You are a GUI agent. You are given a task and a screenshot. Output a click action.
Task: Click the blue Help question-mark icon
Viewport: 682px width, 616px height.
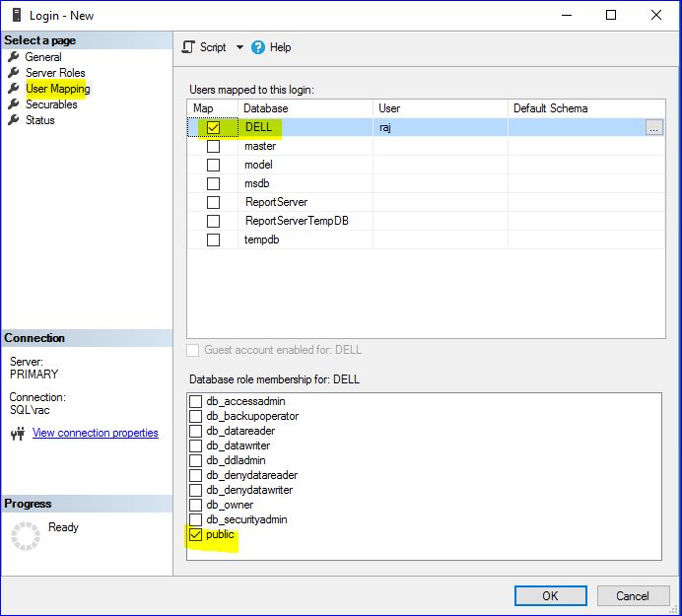tap(258, 47)
